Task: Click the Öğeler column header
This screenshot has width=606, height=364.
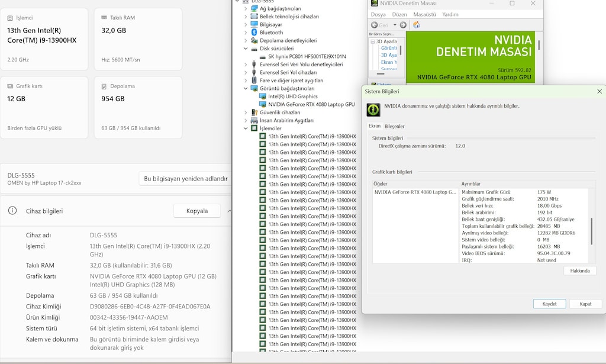Action: pos(415,184)
